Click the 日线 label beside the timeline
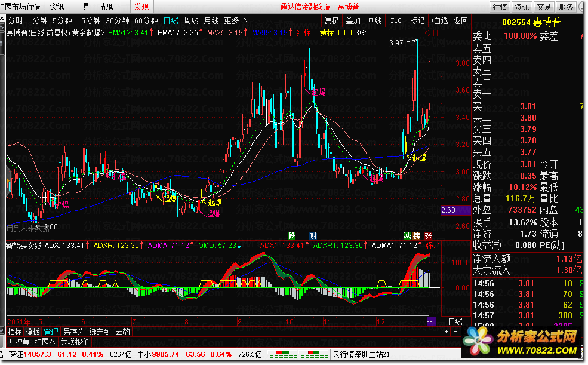The image size is (588, 365). click(455, 321)
